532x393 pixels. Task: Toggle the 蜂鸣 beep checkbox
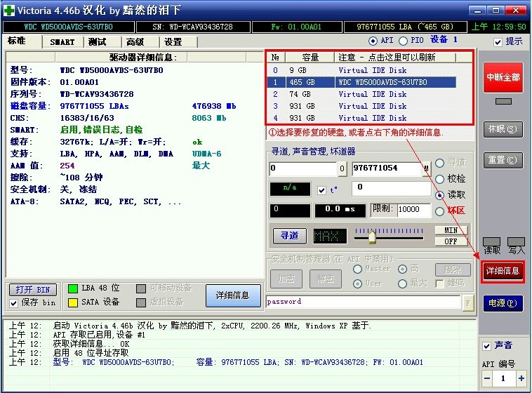click(440, 284)
